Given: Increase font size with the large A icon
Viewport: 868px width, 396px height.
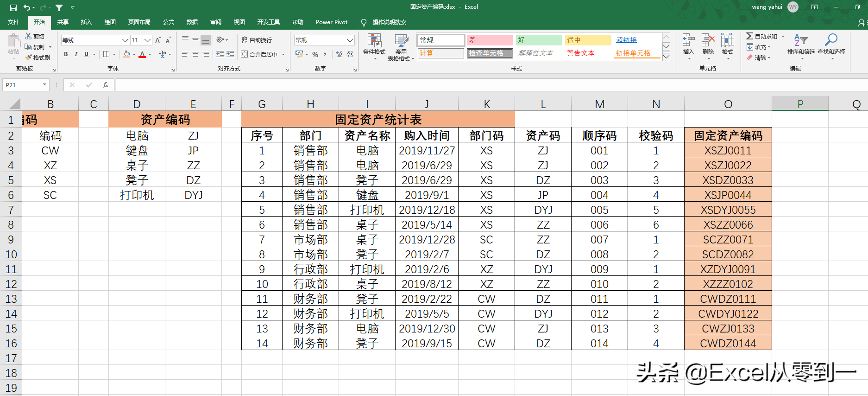Looking at the screenshot, I should [158, 40].
